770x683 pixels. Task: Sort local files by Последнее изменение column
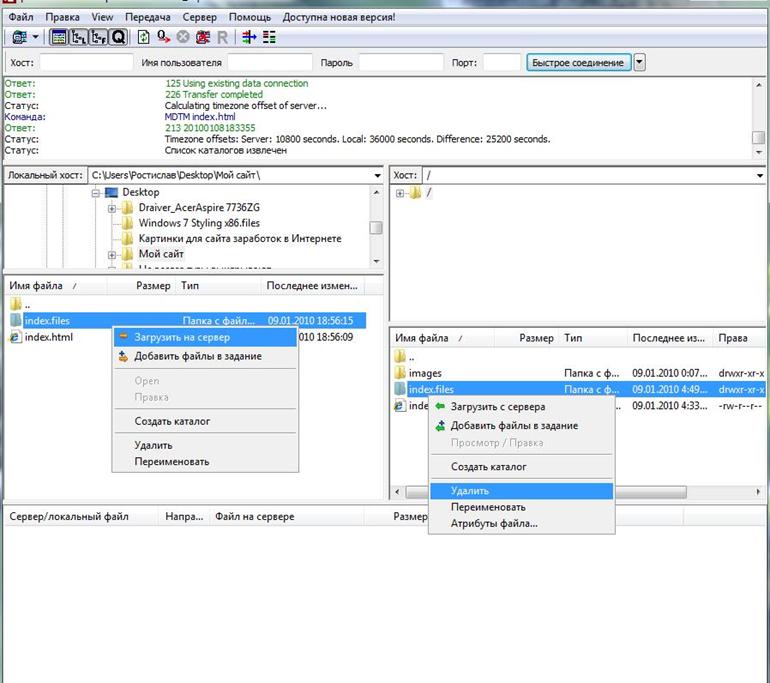(312, 285)
